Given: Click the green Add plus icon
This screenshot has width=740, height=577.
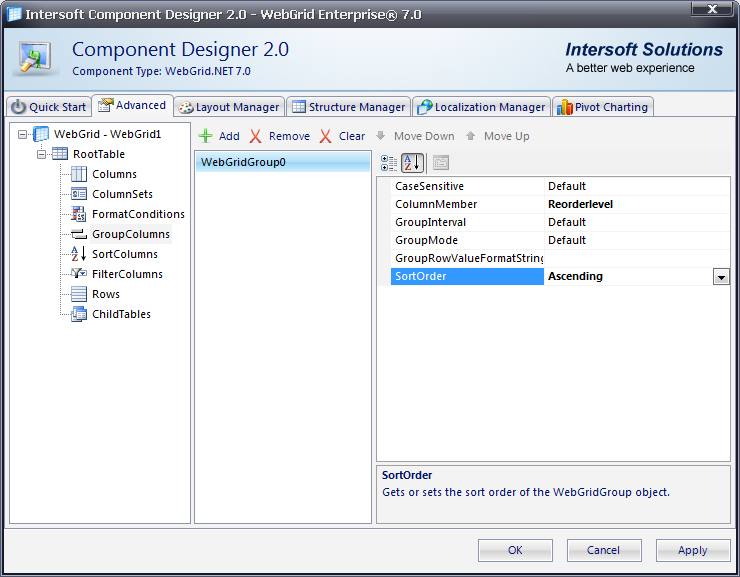Looking at the screenshot, I should (206, 136).
